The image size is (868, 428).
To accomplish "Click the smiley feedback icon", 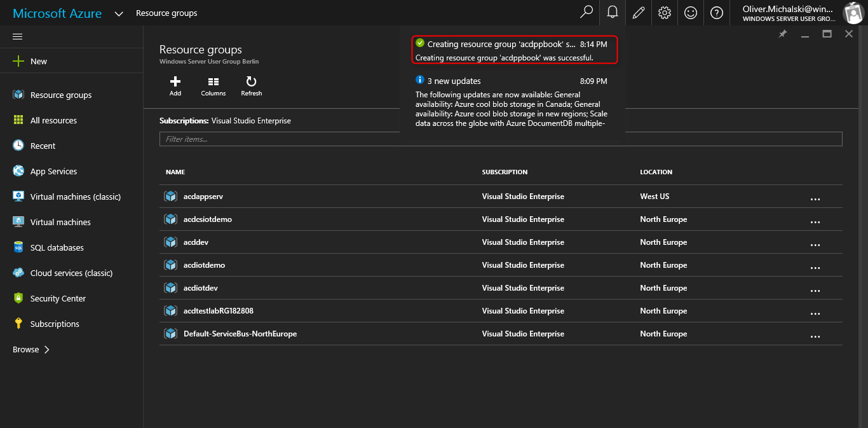I will (691, 13).
